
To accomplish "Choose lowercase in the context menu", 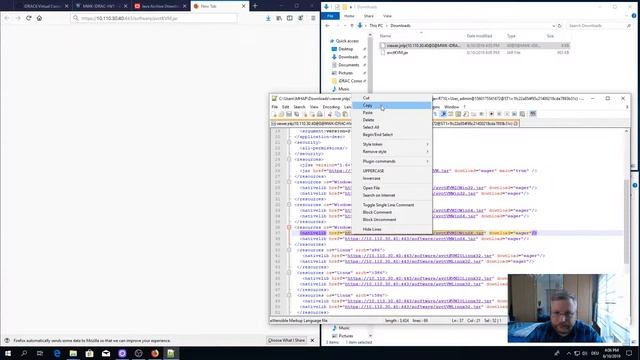I will (x=392, y=178).
